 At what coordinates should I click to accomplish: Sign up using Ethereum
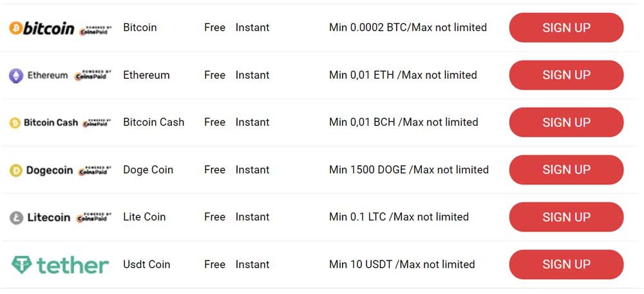[x=566, y=75]
